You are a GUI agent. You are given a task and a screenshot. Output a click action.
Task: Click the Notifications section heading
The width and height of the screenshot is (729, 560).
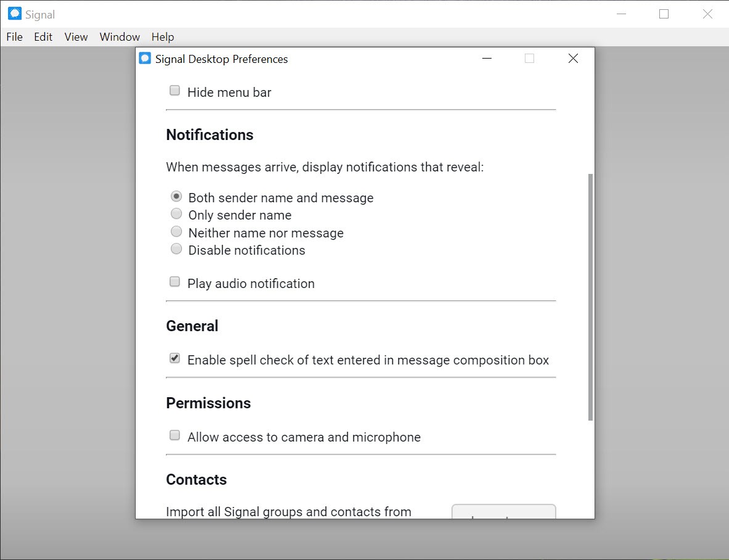point(210,135)
